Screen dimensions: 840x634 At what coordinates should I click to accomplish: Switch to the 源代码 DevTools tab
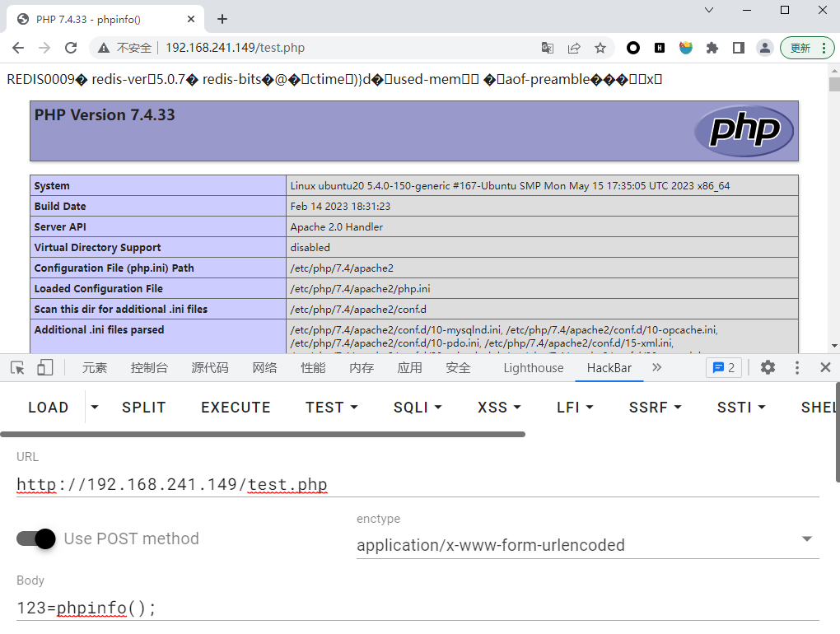209,368
